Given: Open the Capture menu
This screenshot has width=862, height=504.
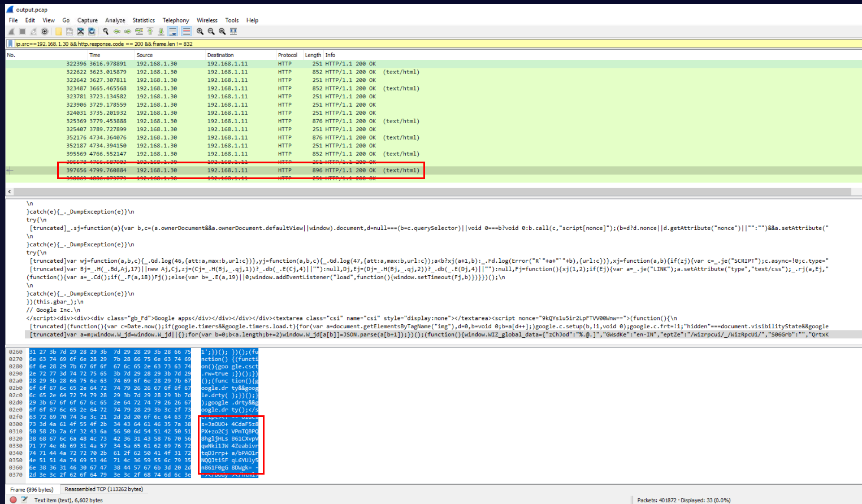Looking at the screenshot, I should coord(87,20).
